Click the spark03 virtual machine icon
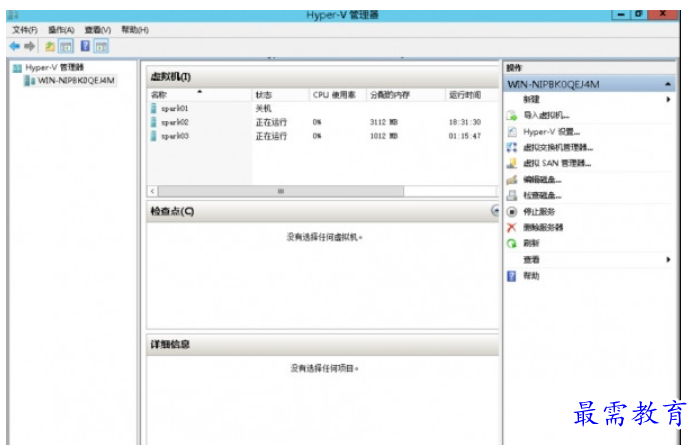 point(154,136)
